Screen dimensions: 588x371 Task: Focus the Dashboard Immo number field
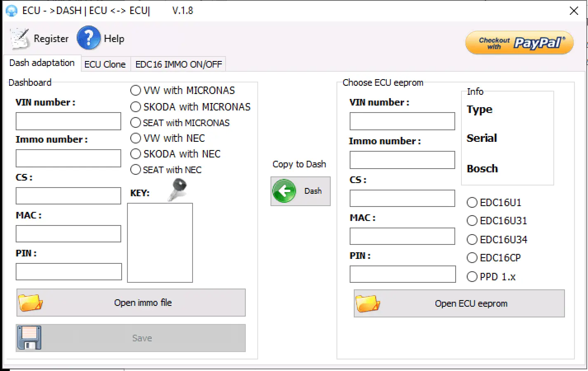pyautogui.click(x=68, y=158)
